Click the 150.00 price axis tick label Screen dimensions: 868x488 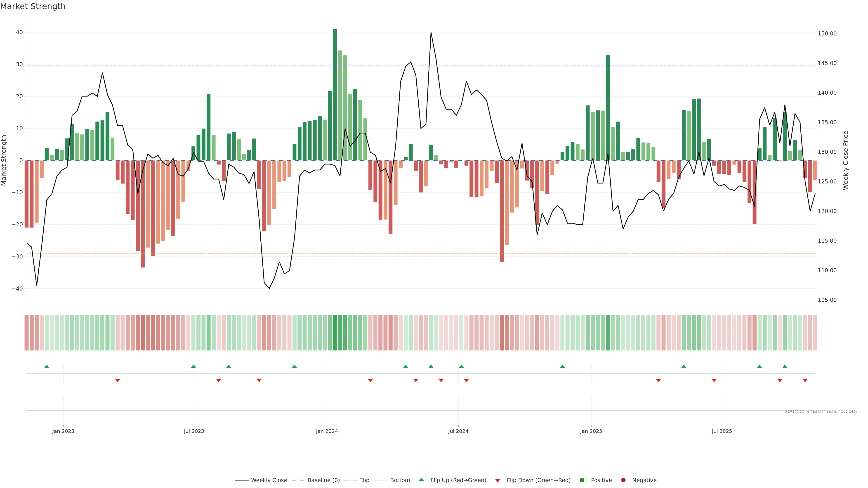pyautogui.click(x=827, y=34)
